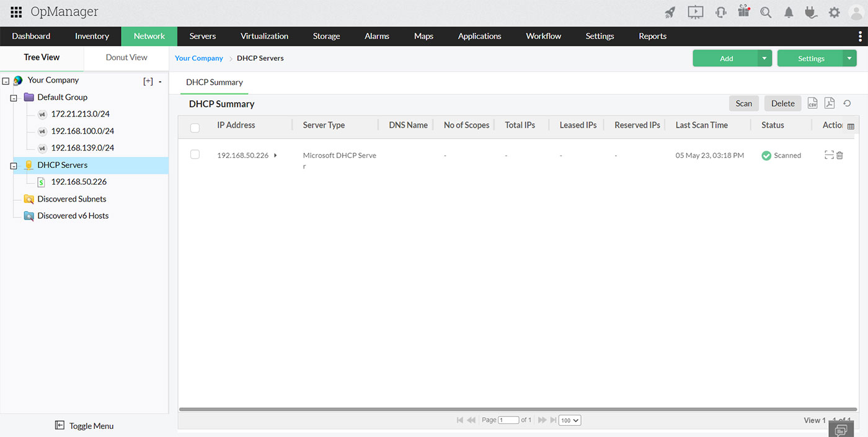Image resolution: width=868 pixels, height=437 pixels.
Task: Click the Toggle Menu label
Action: (x=91, y=426)
